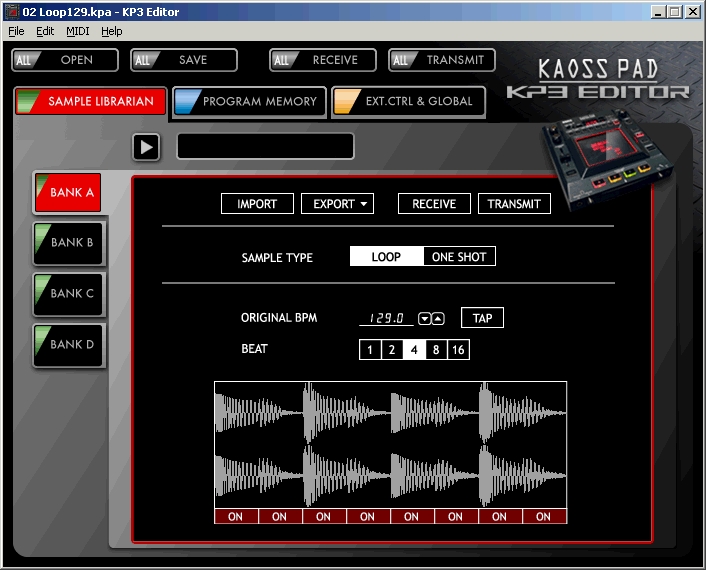This screenshot has width=706, height=570.
Task: Switch to the Program Memory tab
Action: 249,101
